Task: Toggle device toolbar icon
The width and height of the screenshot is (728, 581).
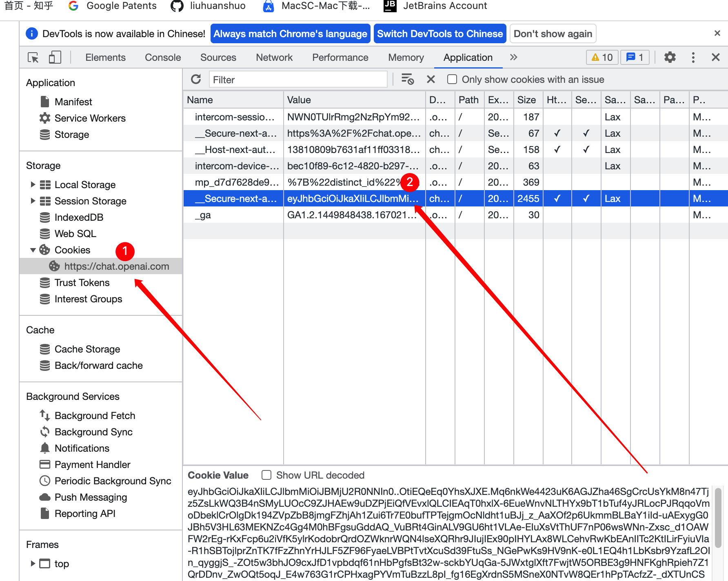Action: (x=55, y=58)
